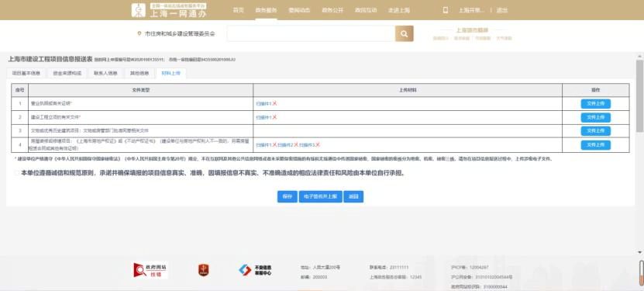644x291 pixels.
Task: Click the search magnifier icon button
Action: pyautogui.click(x=404, y=33)
